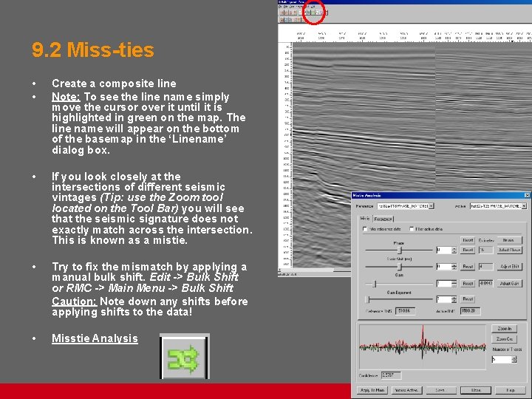The width and height of the screenshot is (532, 399).
Task: Click the estimated time shift value field
Action: pos(486,267)
